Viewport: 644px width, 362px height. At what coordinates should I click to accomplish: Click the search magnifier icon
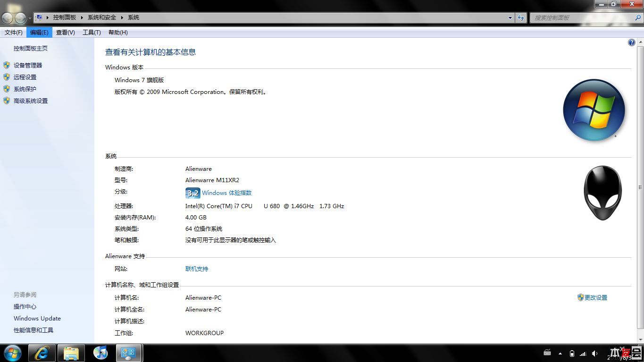point(638,17)
